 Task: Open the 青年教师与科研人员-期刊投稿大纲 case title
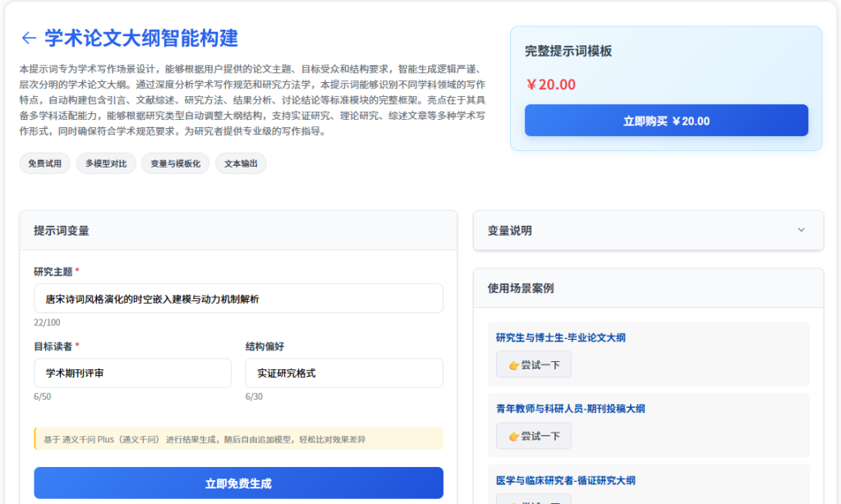pos(570,409)
